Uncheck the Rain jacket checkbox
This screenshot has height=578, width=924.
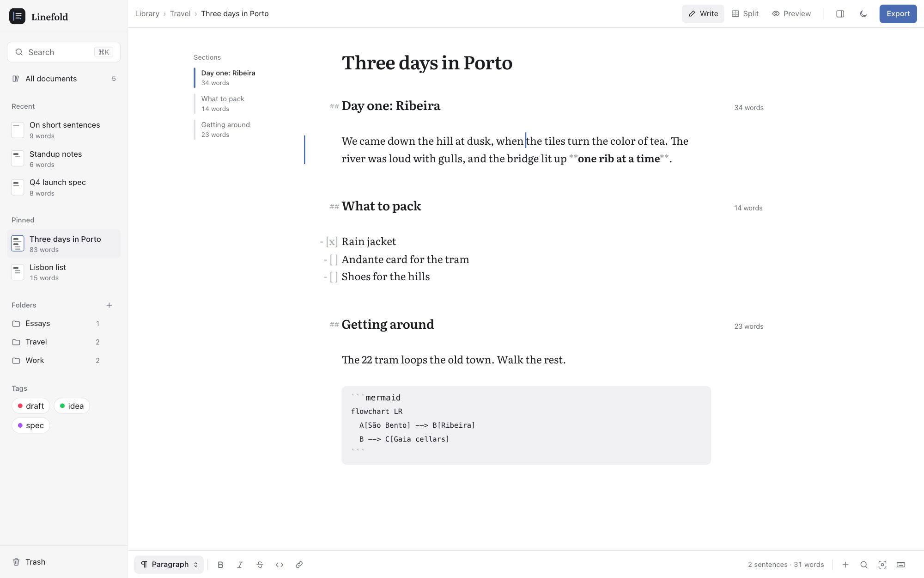pyautogui.click(x=332, y=242)
